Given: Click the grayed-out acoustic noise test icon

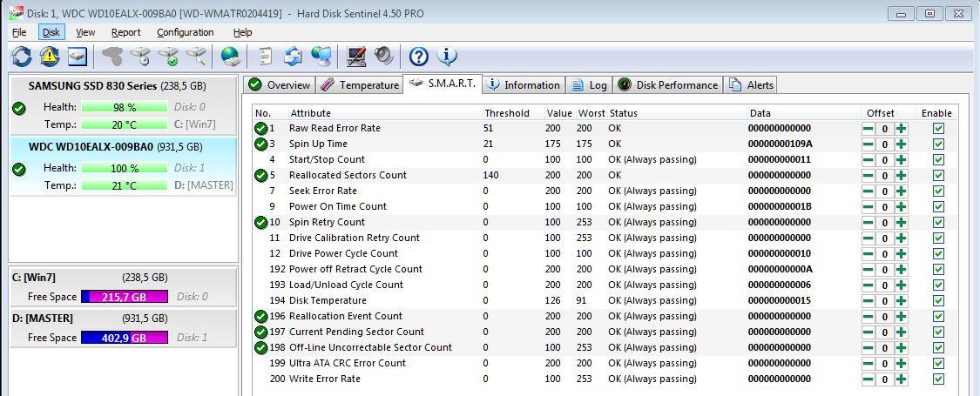Looking at the screenshot, I should (112, 57).
